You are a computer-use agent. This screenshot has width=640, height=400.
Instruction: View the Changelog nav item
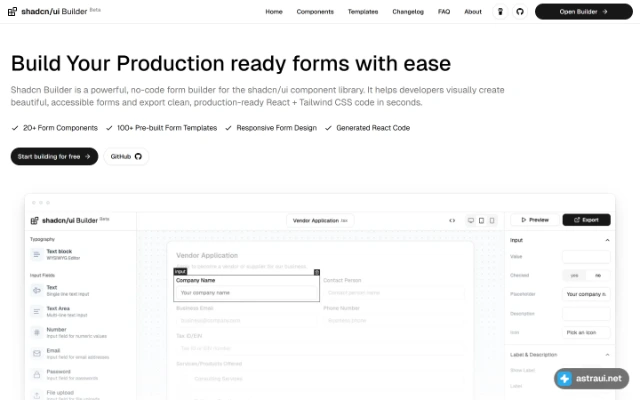(408, 12)
